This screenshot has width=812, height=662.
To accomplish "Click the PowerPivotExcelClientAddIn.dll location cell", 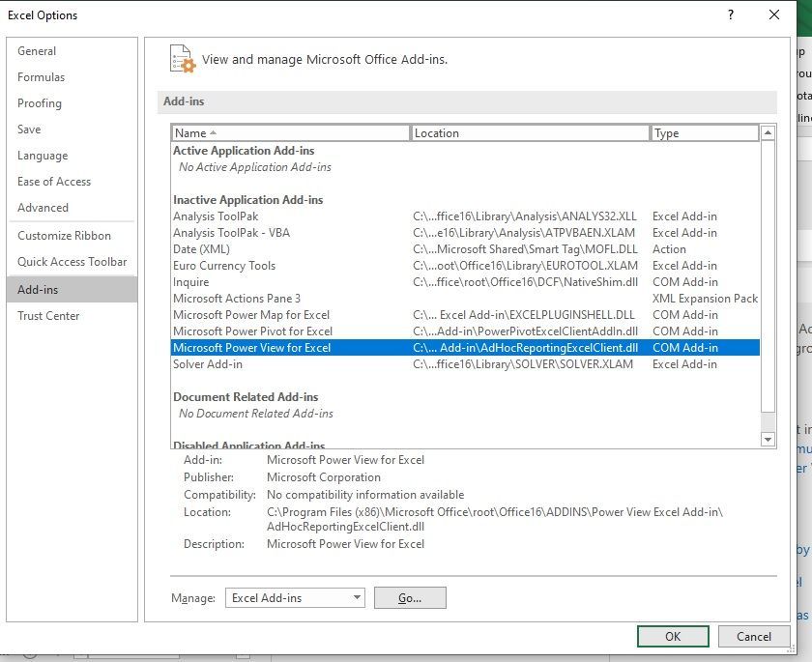I will pos(525,331).
